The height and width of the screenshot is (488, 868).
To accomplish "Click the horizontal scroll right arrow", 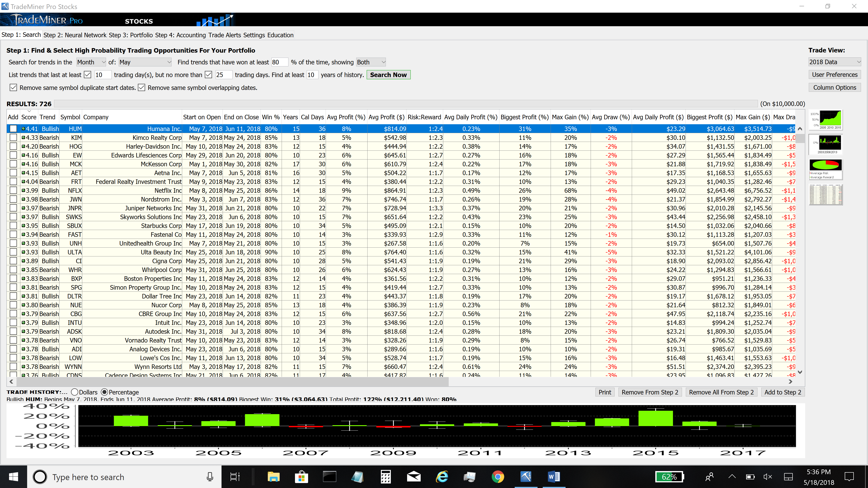I will pos(790,382).
